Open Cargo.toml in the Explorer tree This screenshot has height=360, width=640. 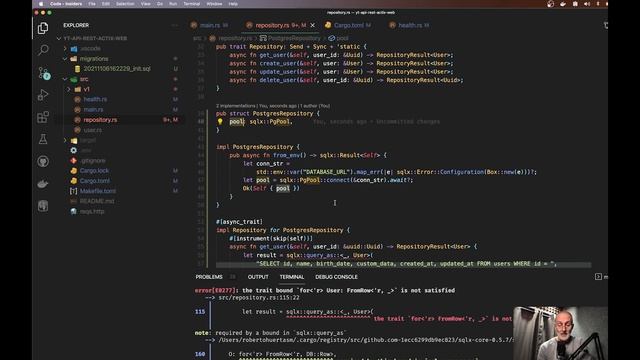coord(95,181)
